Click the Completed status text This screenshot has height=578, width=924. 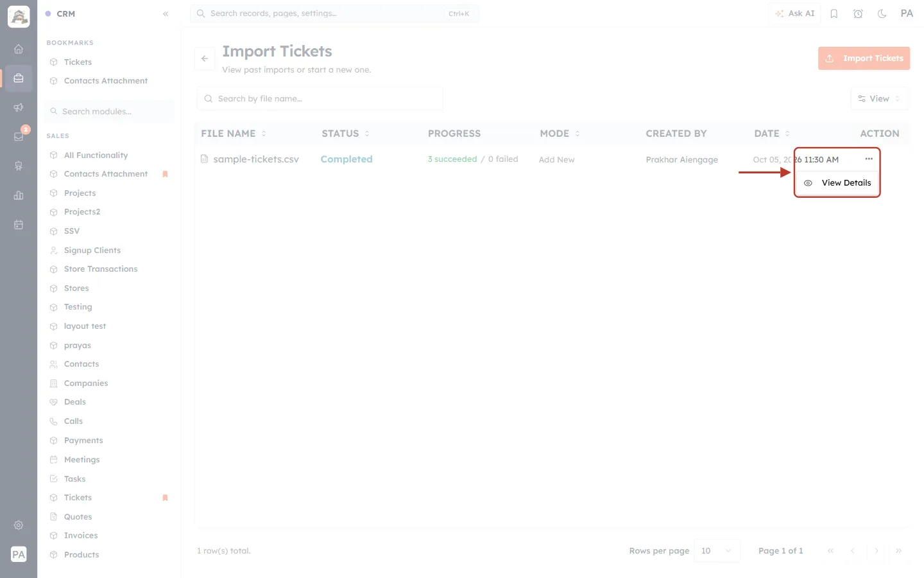346,159
